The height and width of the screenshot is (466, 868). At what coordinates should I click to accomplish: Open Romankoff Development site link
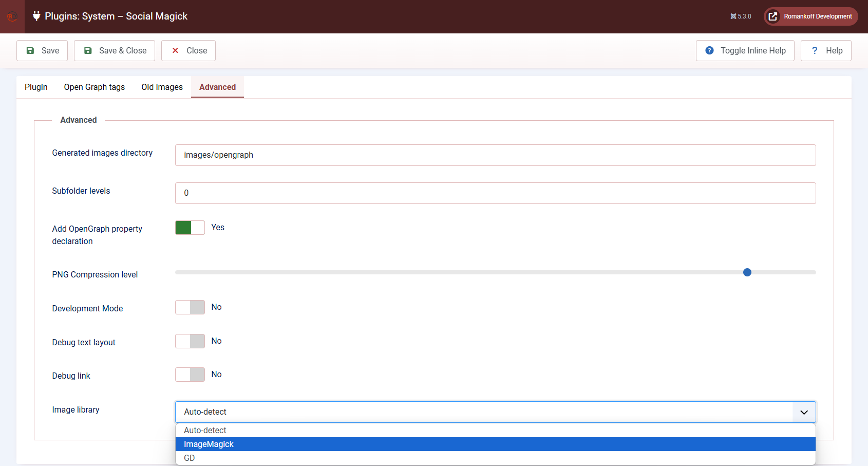coord(810,16)
